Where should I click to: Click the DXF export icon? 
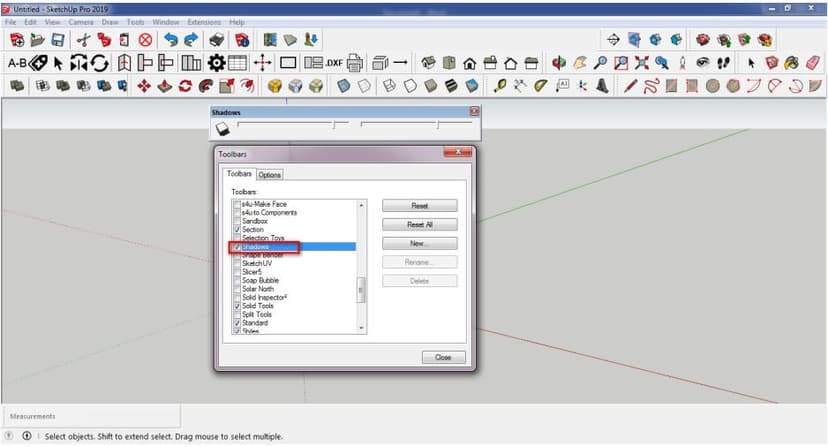click(x=334, y=63)
